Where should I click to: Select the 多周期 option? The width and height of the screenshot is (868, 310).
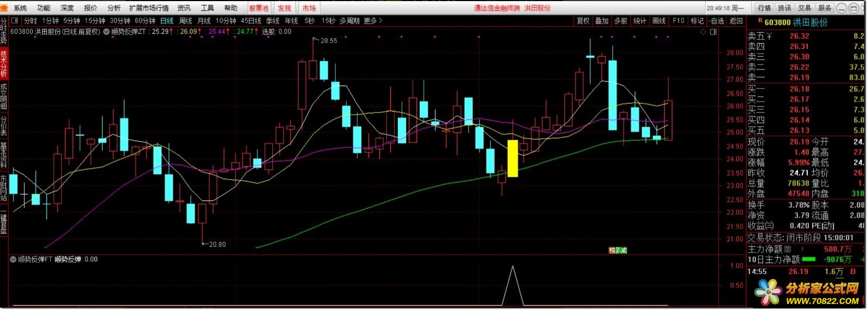point(350,21)
